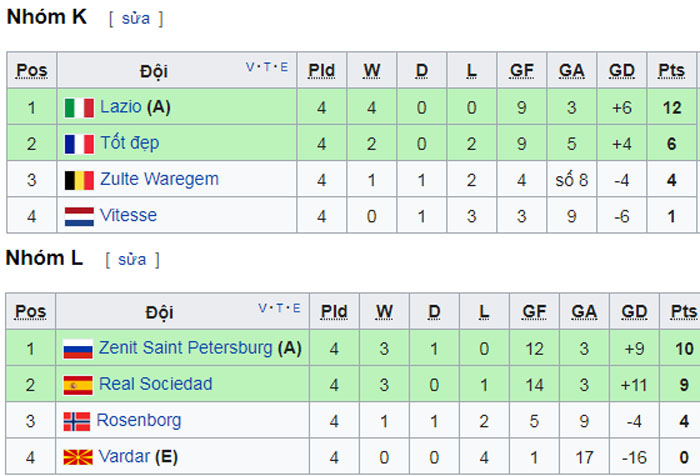This screenshot has width=700, height=476.
Task: Click the V link in Nhóm K table header
Action: 250,67
